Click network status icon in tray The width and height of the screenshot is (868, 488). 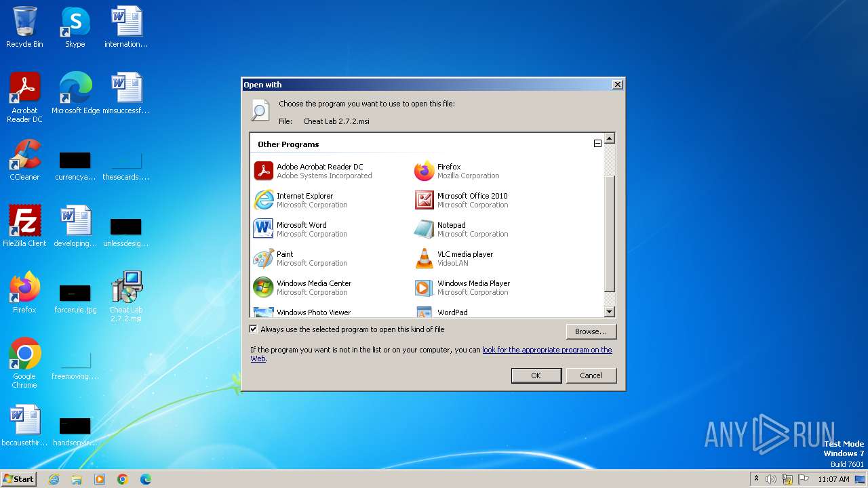pos(787,479)
